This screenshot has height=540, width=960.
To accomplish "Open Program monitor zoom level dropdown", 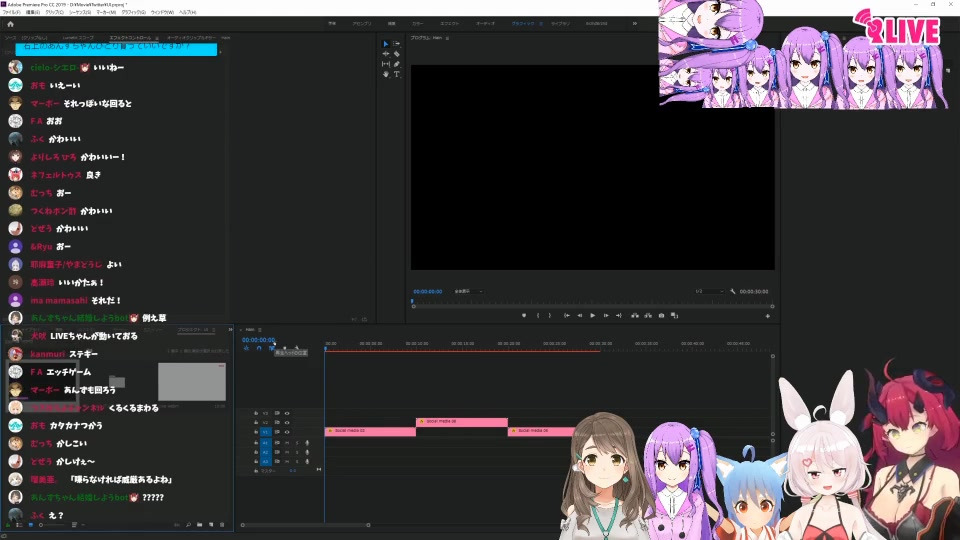I will point(469,291).
